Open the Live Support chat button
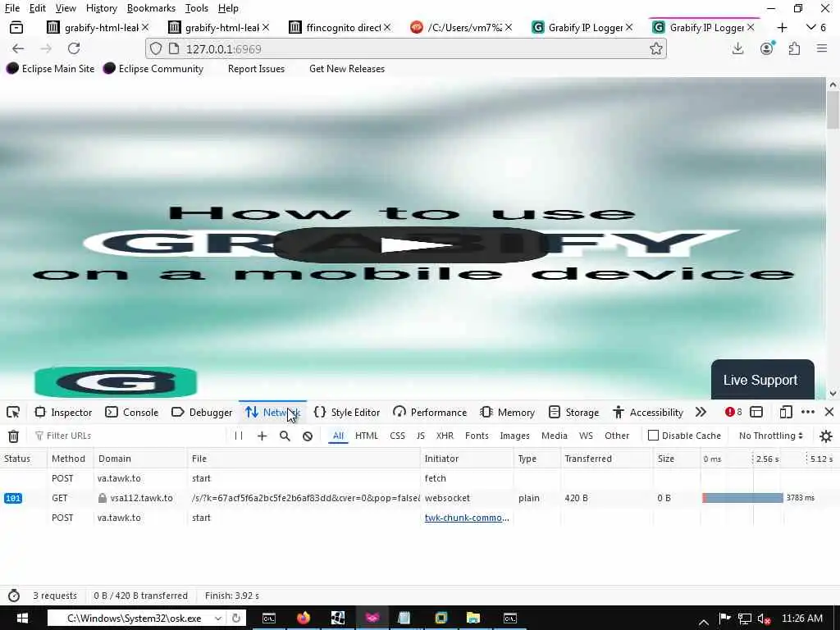 [762, 379]
